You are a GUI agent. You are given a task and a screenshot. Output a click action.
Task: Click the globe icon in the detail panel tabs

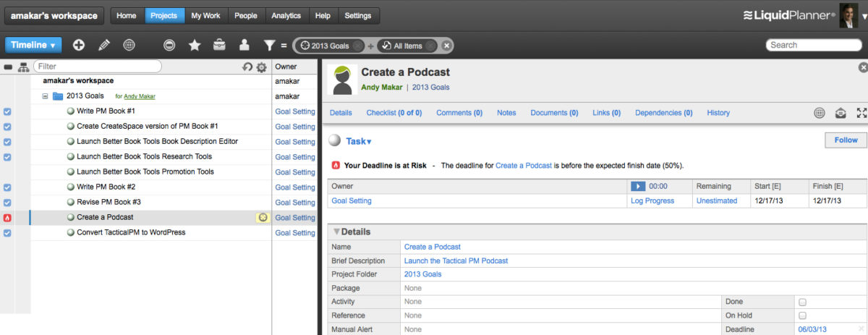(819, 113)
